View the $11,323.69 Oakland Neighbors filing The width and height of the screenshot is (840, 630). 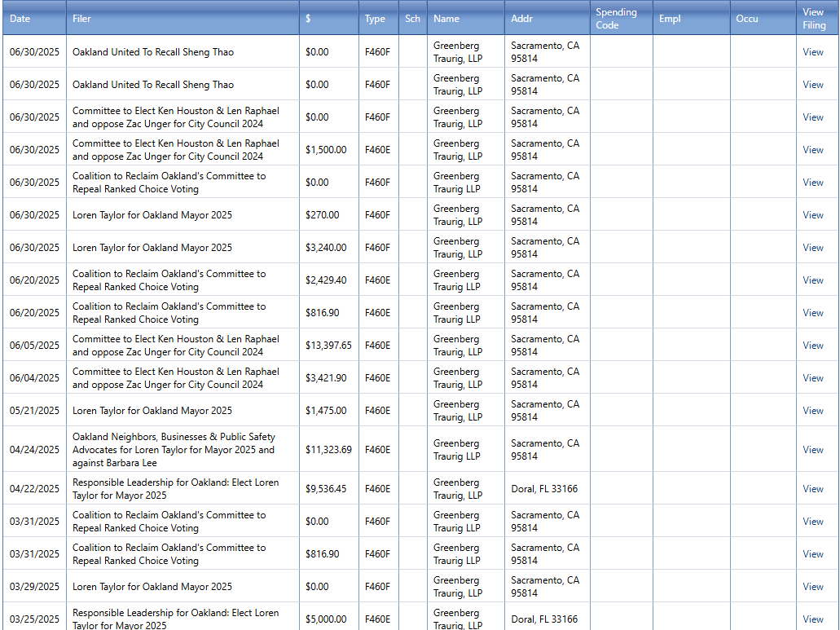point(812,450)
